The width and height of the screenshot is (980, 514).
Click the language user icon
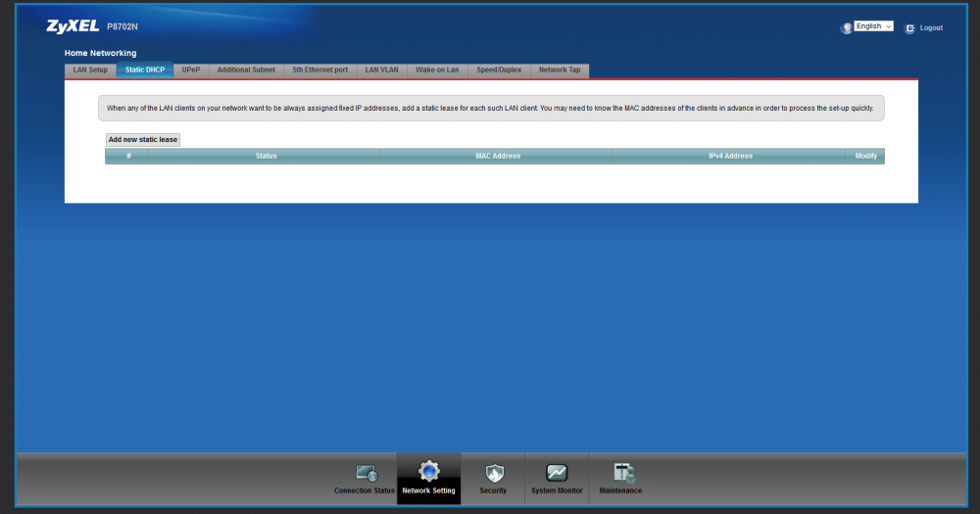(846, 28)
